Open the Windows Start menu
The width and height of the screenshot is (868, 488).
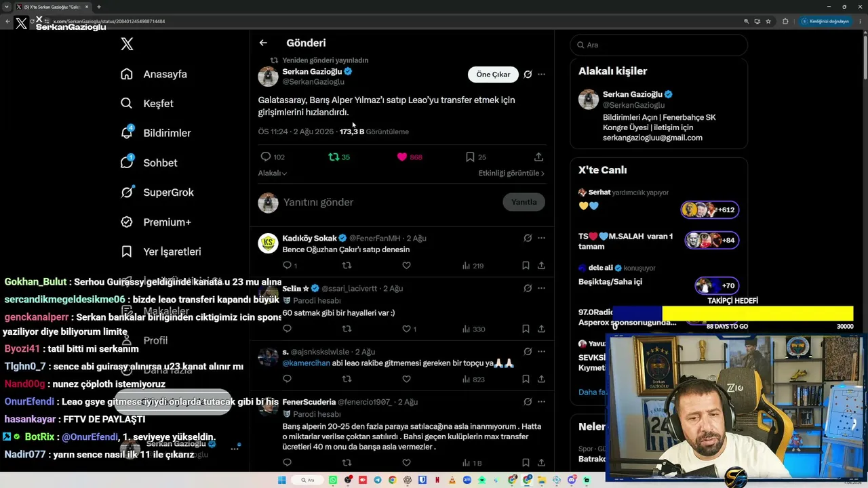282,480
